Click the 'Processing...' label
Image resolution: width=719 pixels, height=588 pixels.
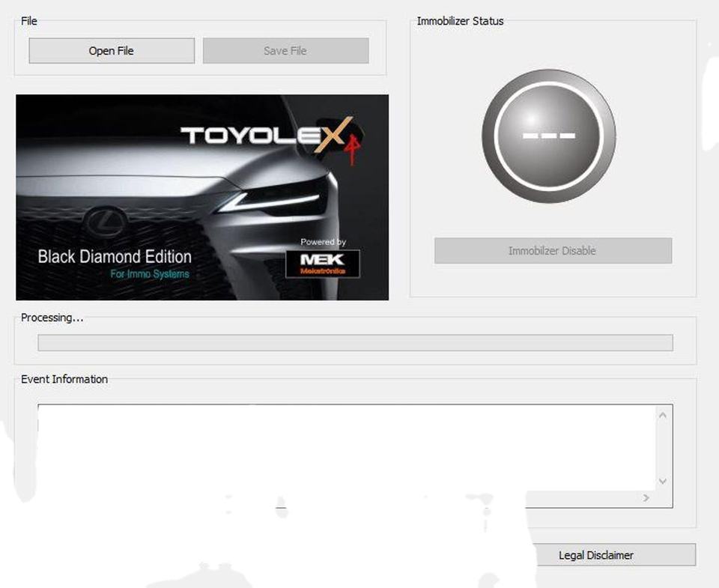(52, 318)
